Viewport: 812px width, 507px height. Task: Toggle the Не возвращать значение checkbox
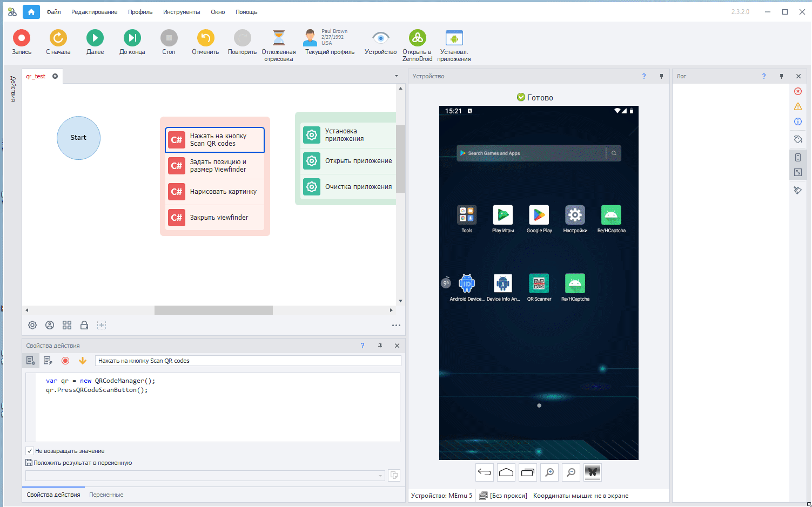(30, 451)
